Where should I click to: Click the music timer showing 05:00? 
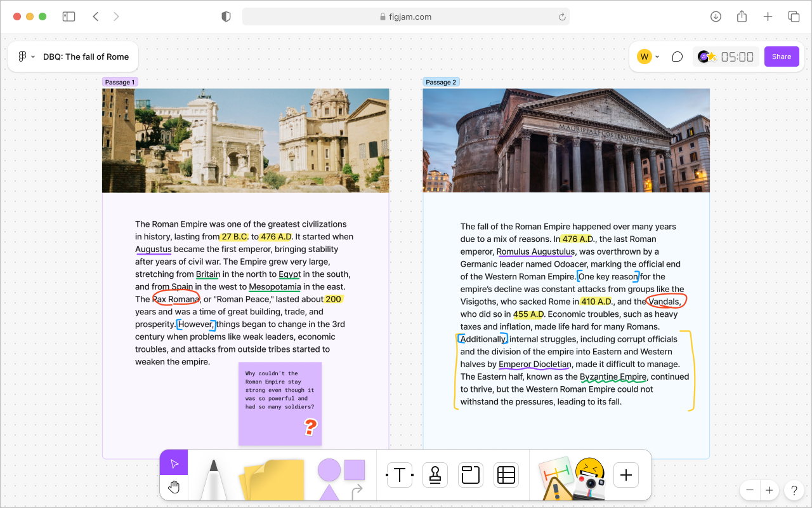726,57
